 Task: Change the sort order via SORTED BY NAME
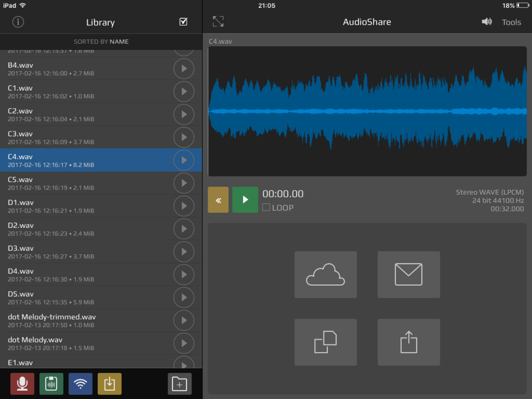101,41
